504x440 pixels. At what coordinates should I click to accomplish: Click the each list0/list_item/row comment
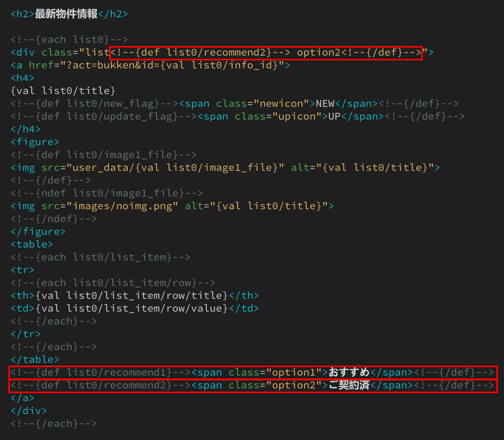click(113, 283)
